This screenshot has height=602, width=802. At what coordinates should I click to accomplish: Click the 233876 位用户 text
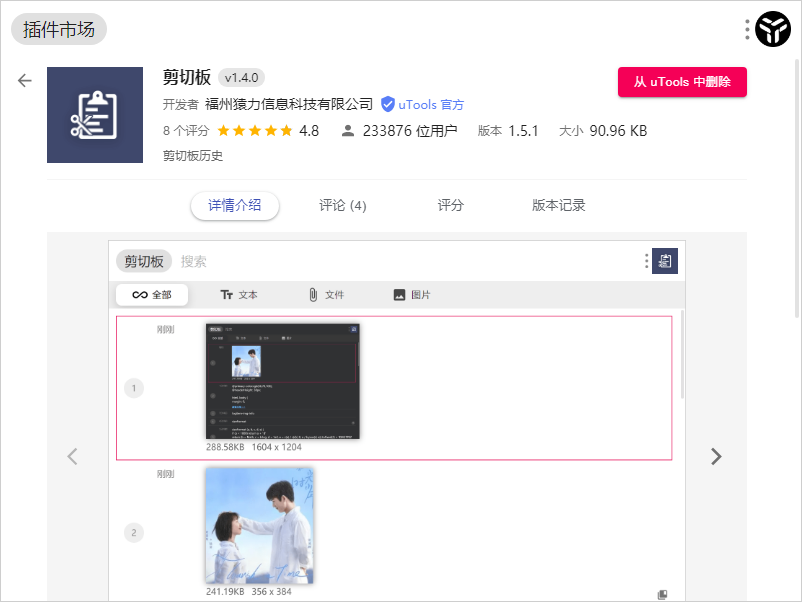click(x=410, y=131)
